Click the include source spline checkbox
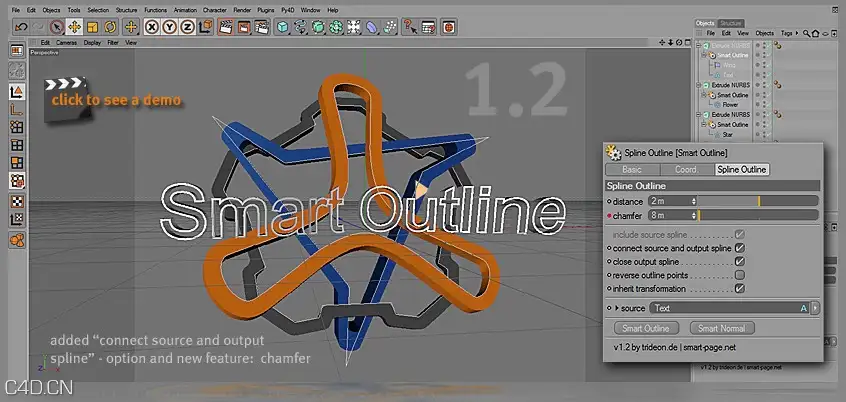The image size is (846, 402). pos(740,235)
